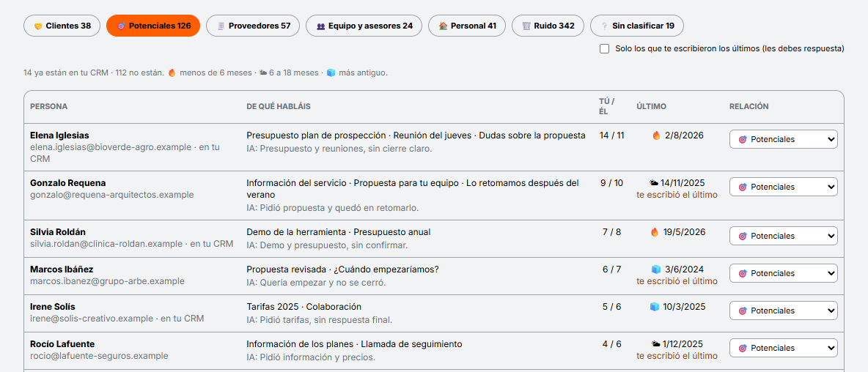Select the name Gonzalo Requena
868x372 pixels.
67,183
